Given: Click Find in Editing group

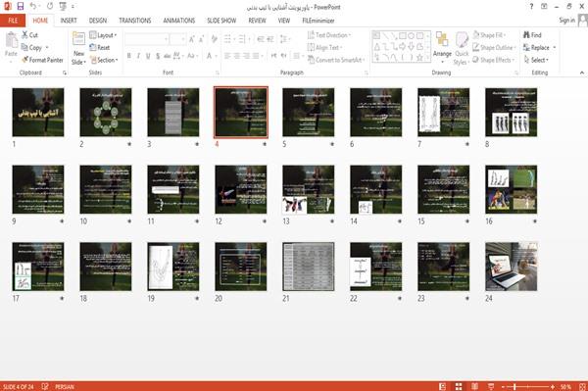Looking at the screenshot, I should pyautogui.click(x=532, y=35).
